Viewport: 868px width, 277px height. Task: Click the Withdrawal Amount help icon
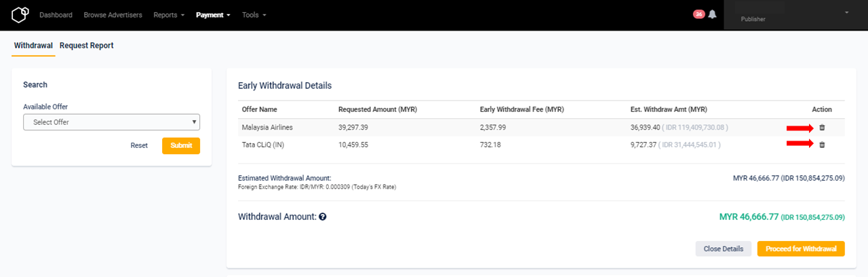[x=323, y=217]
